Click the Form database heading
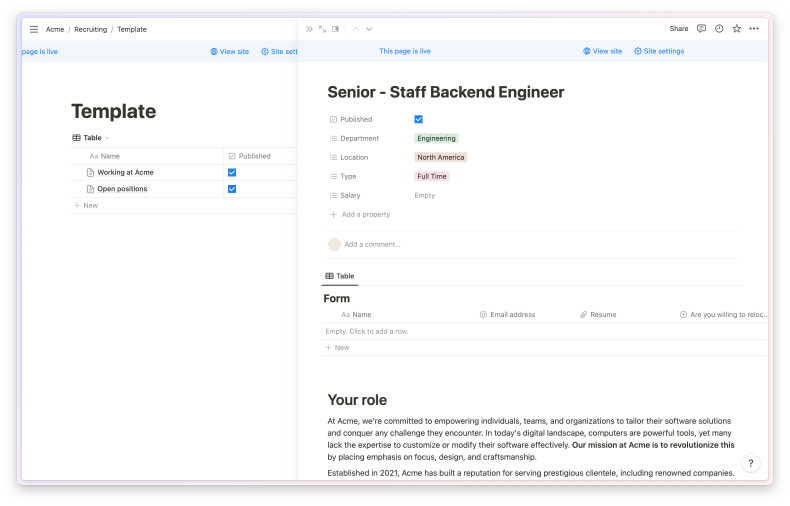Screen dimensions: 790x506 point(337,299)
